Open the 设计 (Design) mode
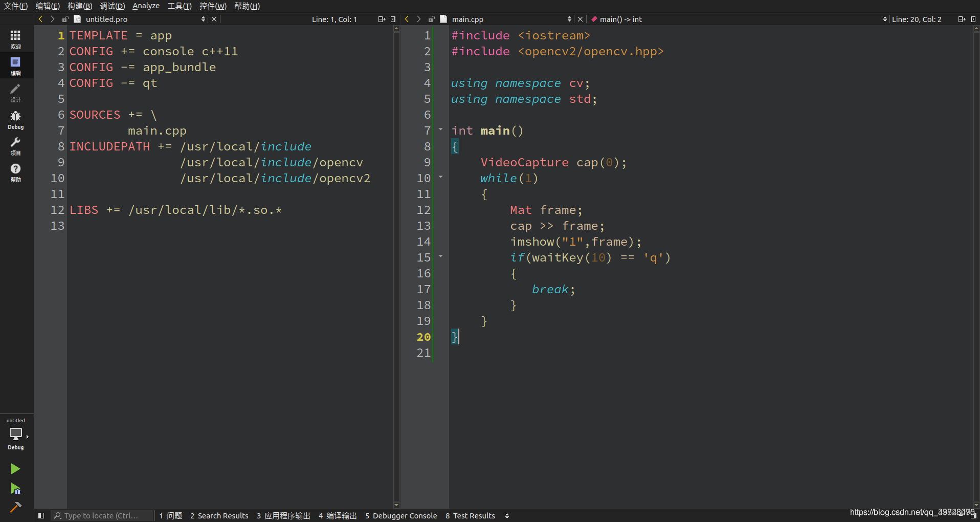The height and width of the screenshot is (522, 980). pos(16,93)
